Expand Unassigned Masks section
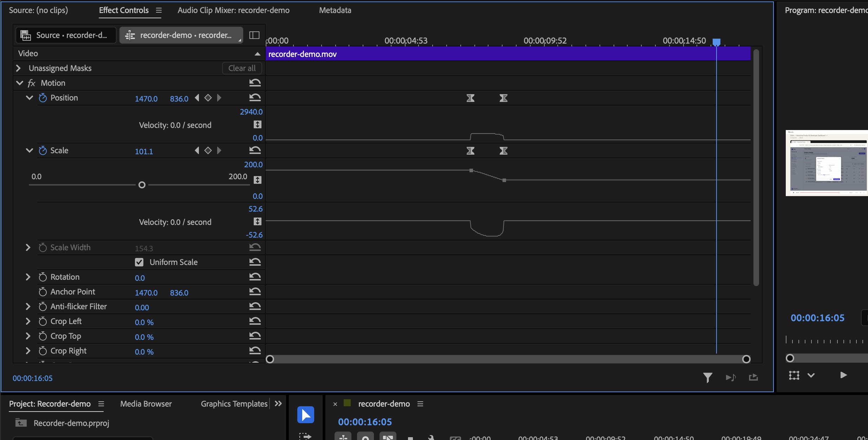This screenshot has width=868, height=440. 18,68
